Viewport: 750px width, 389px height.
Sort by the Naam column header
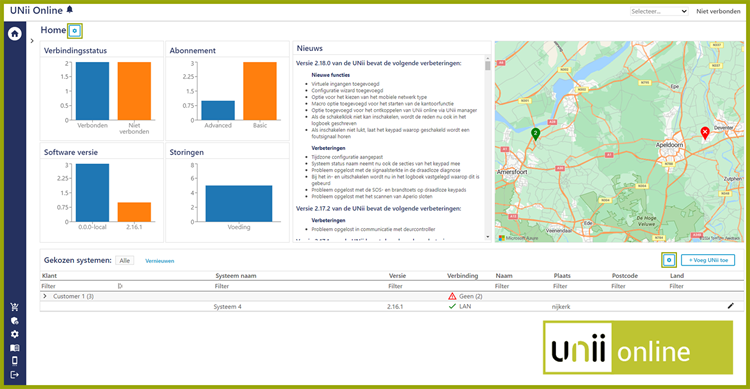pos(504,276)
